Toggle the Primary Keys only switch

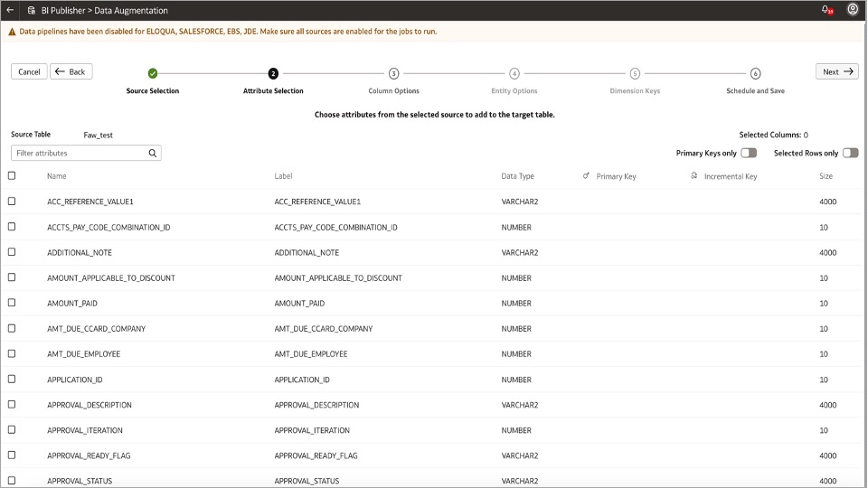(749, 153)
